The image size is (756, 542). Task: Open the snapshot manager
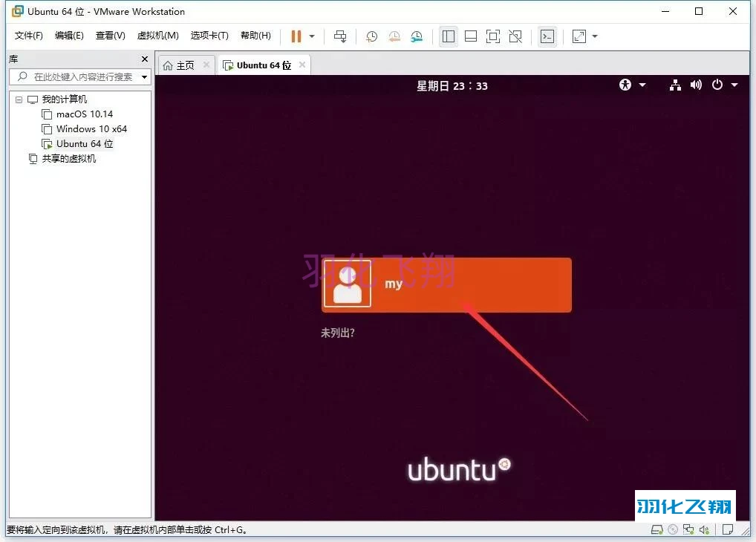tap(417, 36)
